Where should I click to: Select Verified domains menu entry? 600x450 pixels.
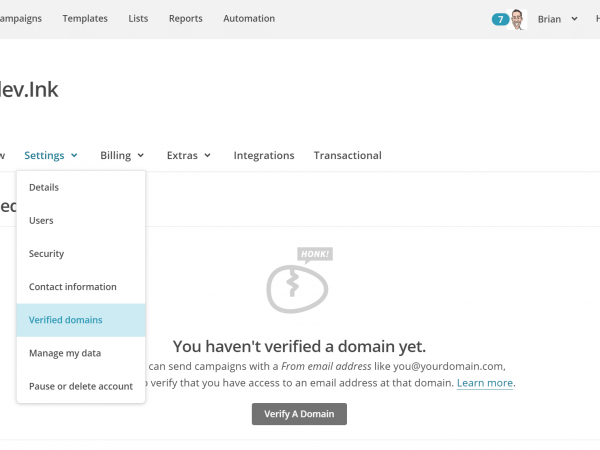[66, 320]
